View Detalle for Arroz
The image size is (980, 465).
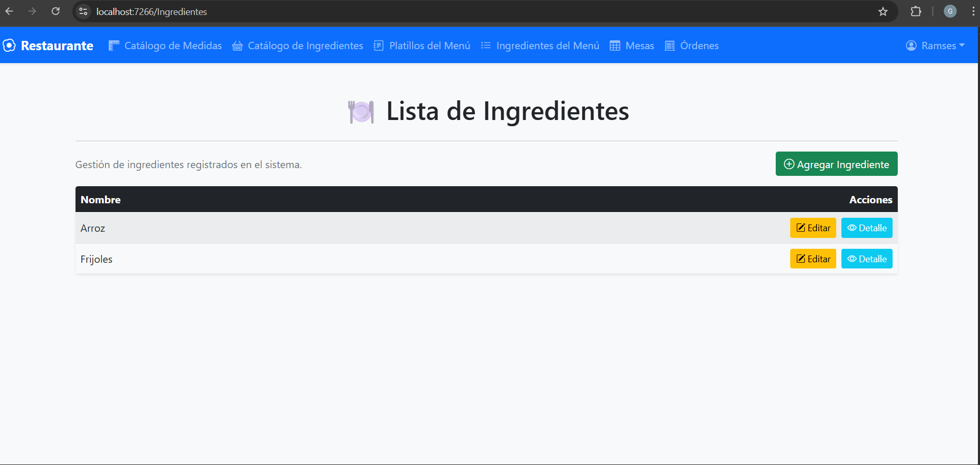point(866,228)
